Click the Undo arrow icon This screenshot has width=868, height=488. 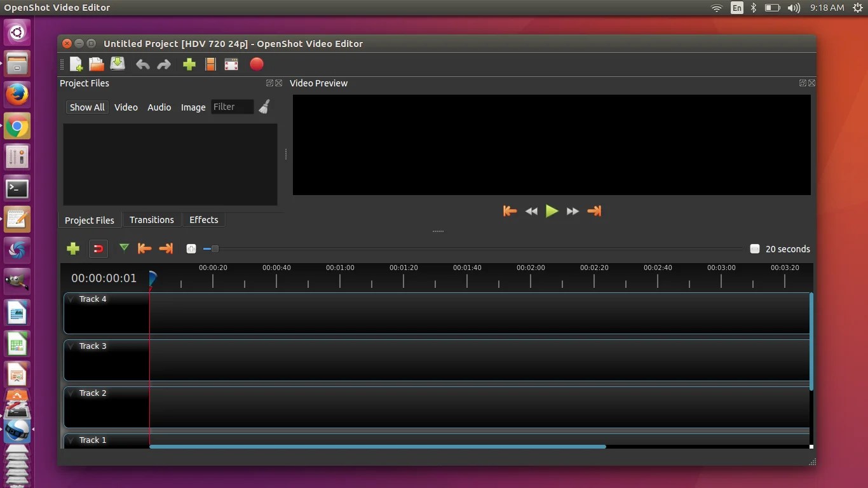point(142,64)
